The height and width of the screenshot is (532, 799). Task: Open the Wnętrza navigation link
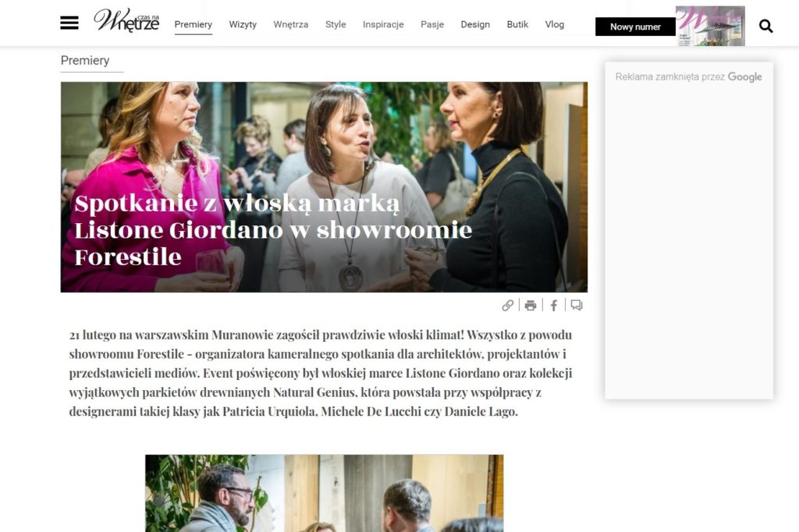tap(290, 24)
